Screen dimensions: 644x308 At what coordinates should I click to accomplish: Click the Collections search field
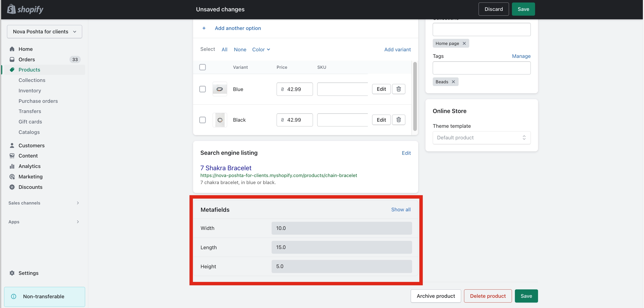point(482,30)
